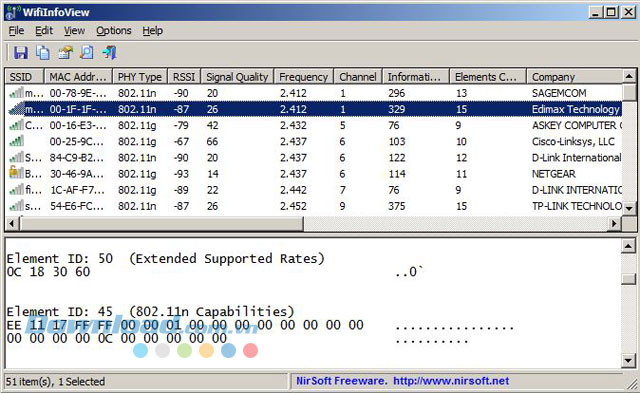
Task: Open the Properties toolbar icon
Action: (x=65, y=53)
